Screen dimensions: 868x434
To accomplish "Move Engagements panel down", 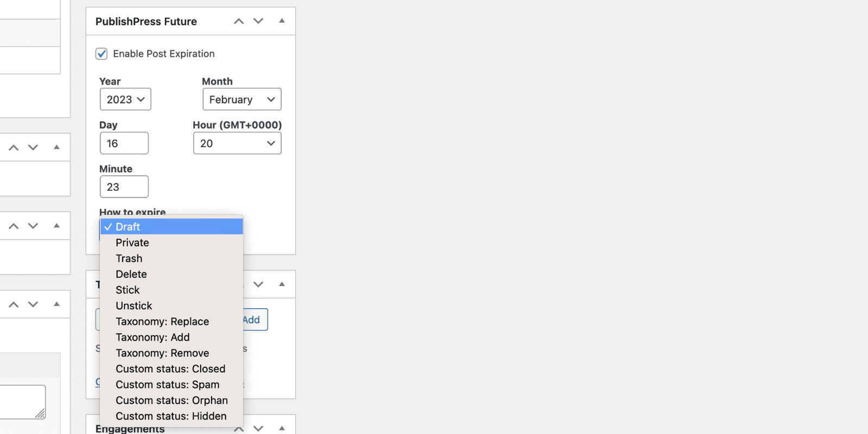I will 258,429.
